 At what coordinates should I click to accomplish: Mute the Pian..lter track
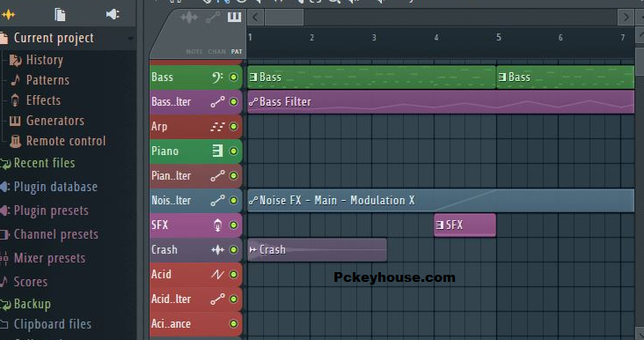234,176
